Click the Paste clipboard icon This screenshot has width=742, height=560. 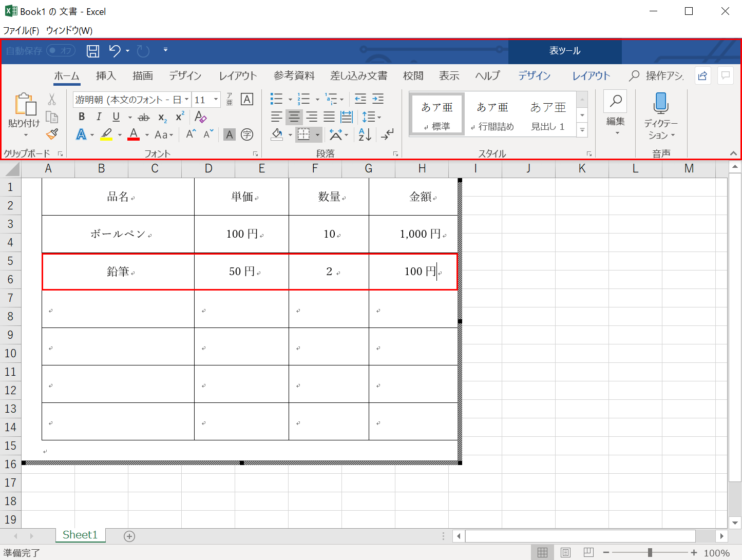[25, 105]
